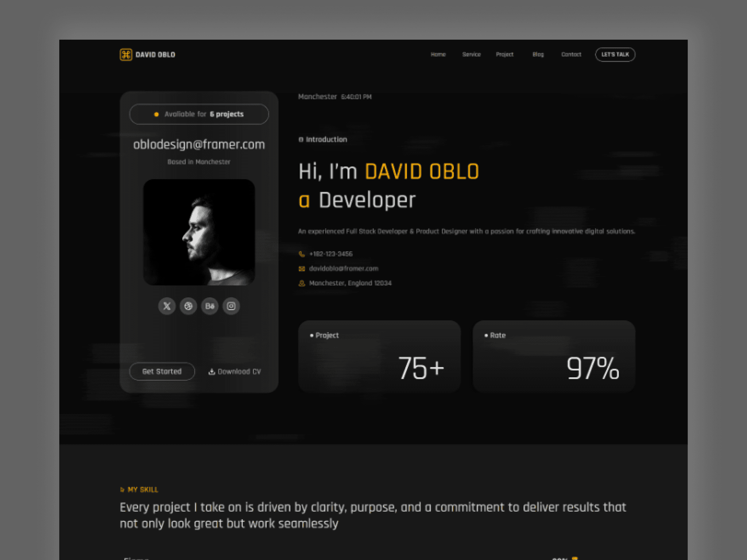The image size is (747, 560).
Task: Click the envelope icon beside davidoblo@framer.com
Action: [302, 269]
